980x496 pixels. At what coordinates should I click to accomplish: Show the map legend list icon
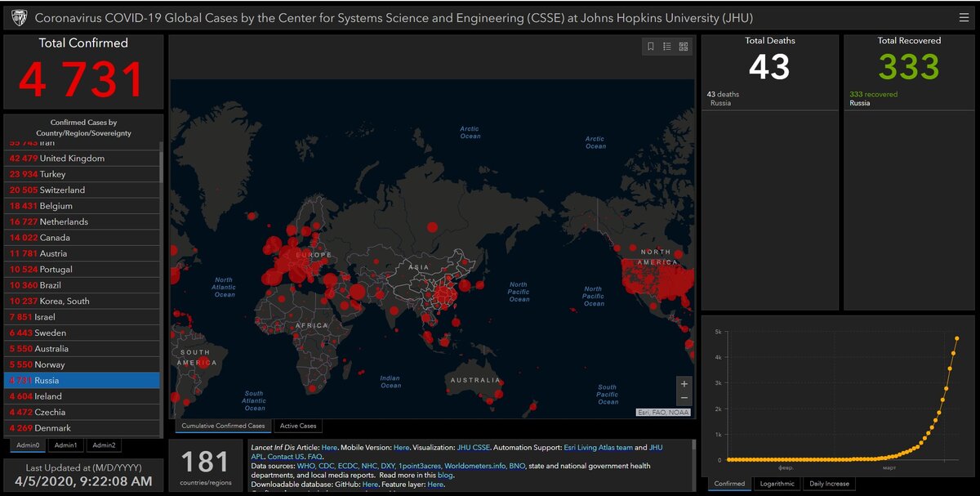pos(667,47)
